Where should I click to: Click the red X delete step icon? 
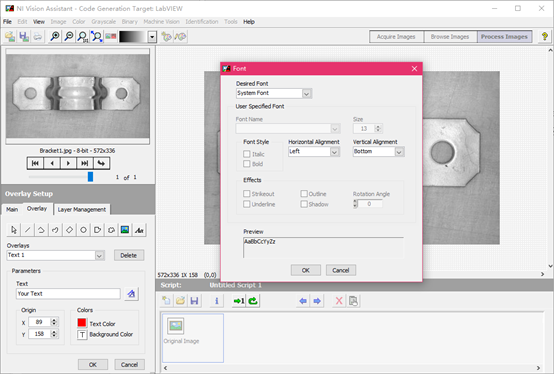point(339,301)
